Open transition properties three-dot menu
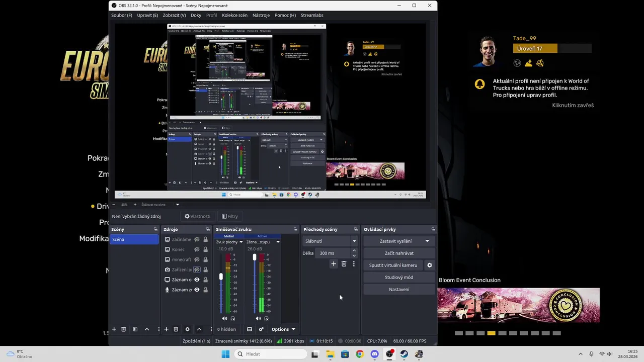The image size is (644, 362). [354, 264]
